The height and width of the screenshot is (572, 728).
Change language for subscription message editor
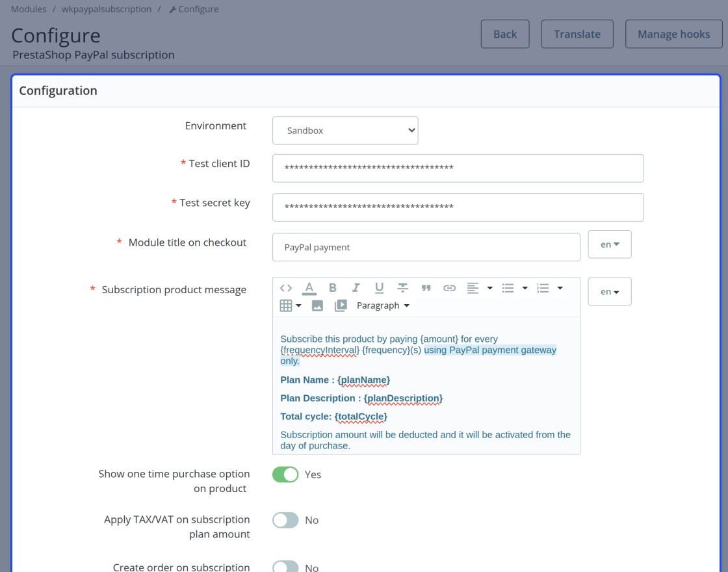click(610, 292)
